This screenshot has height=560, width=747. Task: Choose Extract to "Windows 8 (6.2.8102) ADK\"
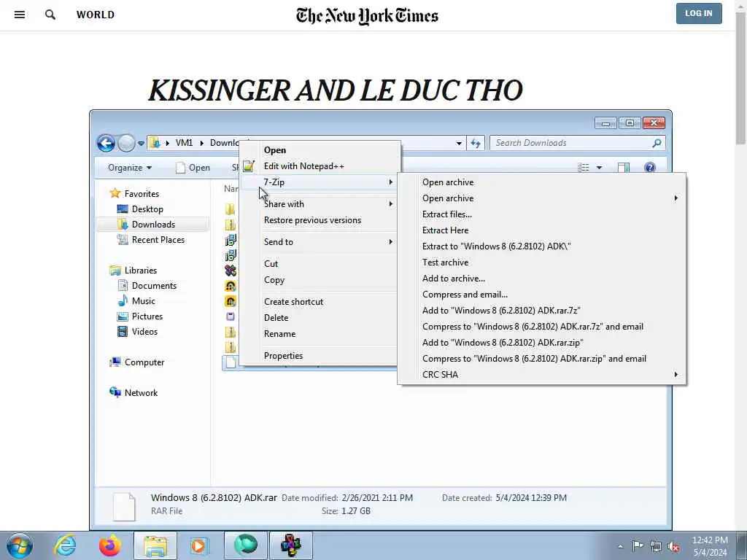[542, 246]
